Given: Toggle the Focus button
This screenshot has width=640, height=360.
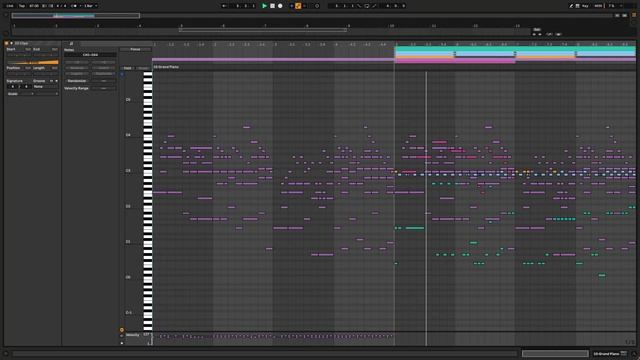Looking at the screenshot, I should point(135,49).
